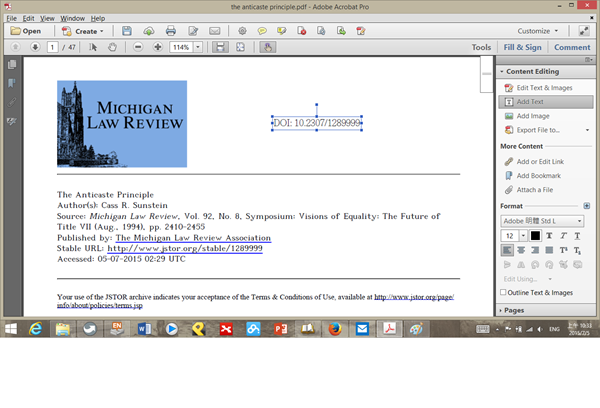Choose the Select tool arrow cursor icon
Image resolution: width=600 pixels, height=408 pixels.
click(x=93, y=47)
